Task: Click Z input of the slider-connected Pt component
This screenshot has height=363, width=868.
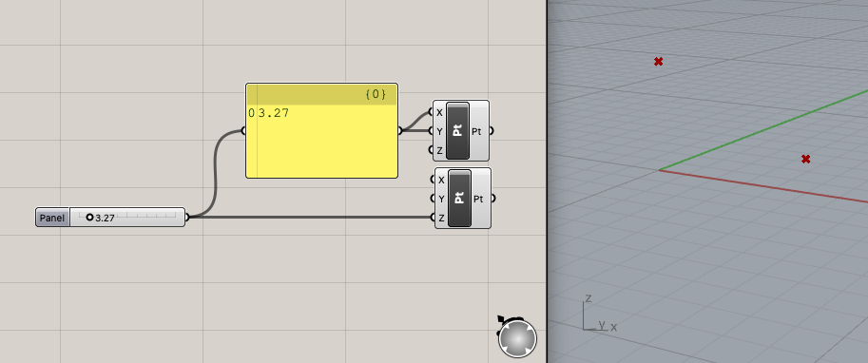Action: pyautogui.click(x=441, y=218)
